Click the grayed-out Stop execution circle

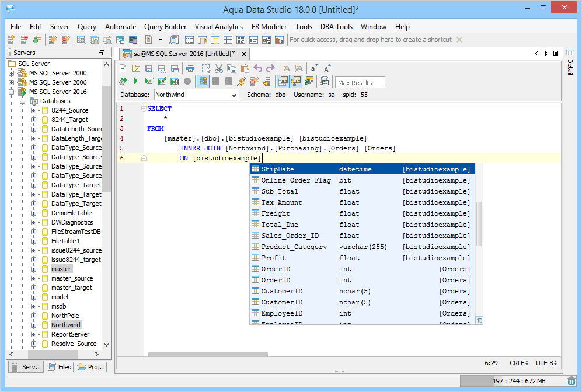coord(187,81)
